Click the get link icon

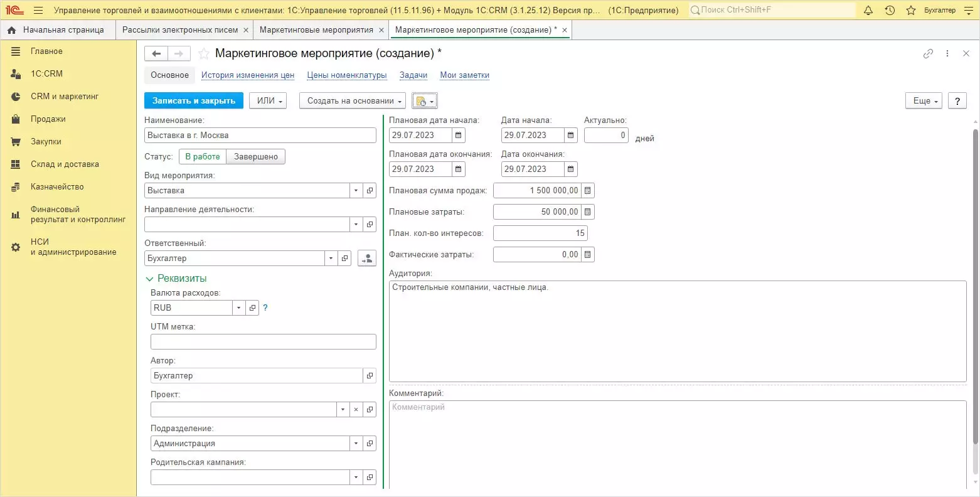click(x=928, y=54)
